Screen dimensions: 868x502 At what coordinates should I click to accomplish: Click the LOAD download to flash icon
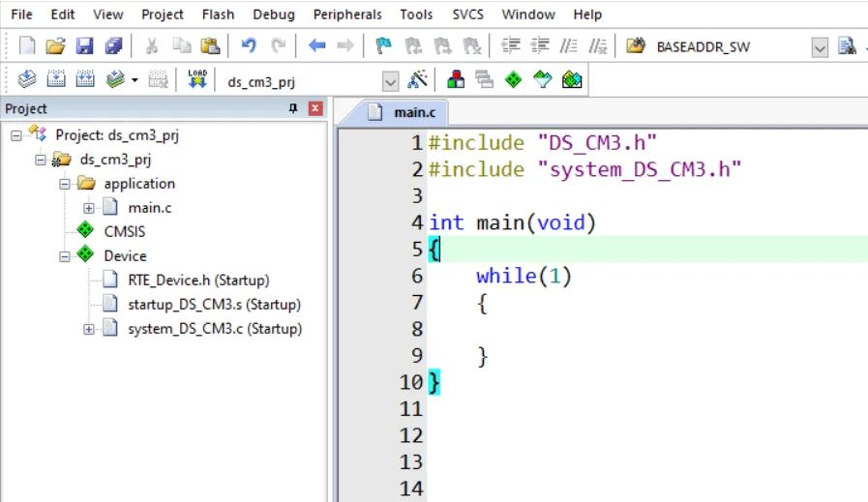pos(197,79)
